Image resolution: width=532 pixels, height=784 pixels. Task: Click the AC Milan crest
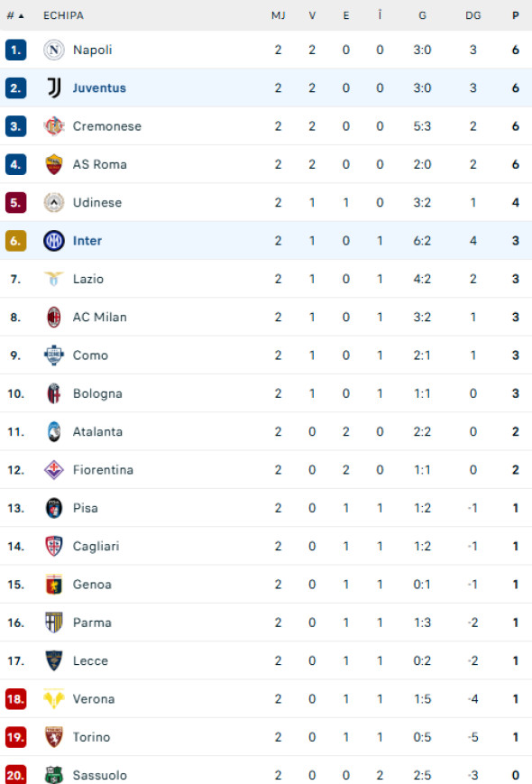(54, 317)
